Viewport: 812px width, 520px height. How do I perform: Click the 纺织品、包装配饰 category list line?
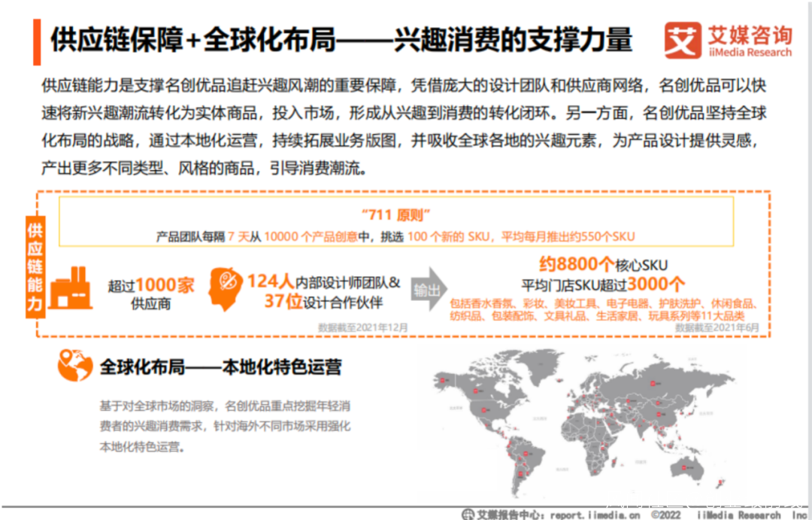[x=597, y=316]
